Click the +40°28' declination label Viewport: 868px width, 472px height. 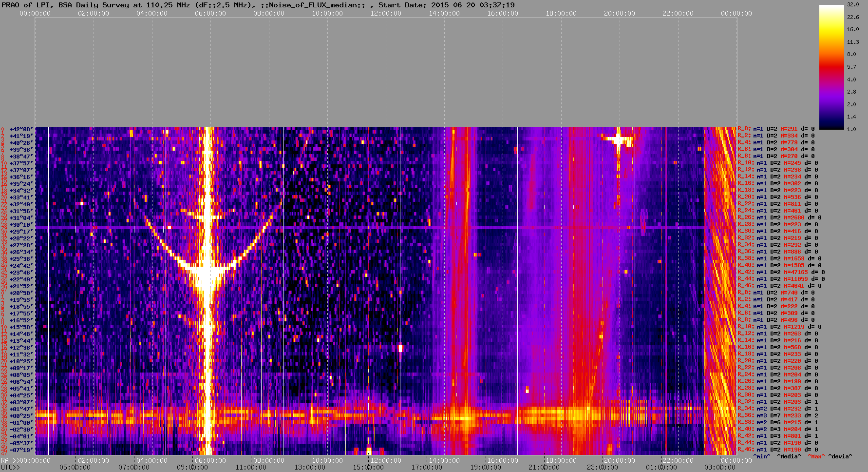21,143
